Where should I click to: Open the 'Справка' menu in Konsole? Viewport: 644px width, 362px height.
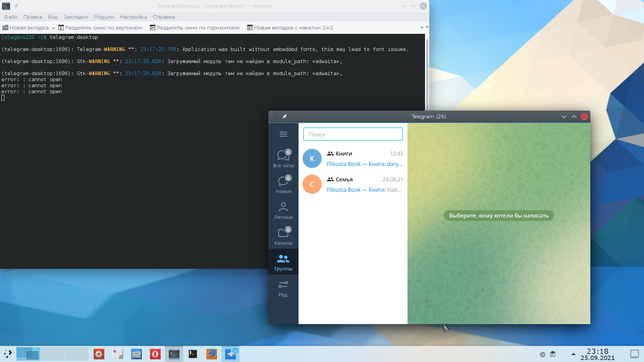pos(164,17)
